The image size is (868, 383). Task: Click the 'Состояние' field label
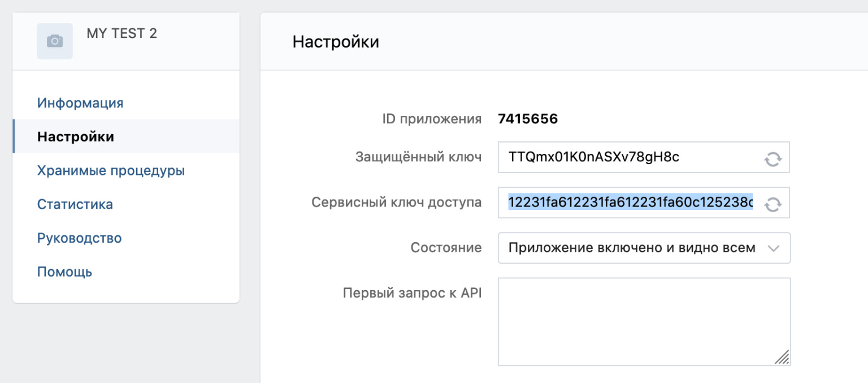(x=446, y=248)
